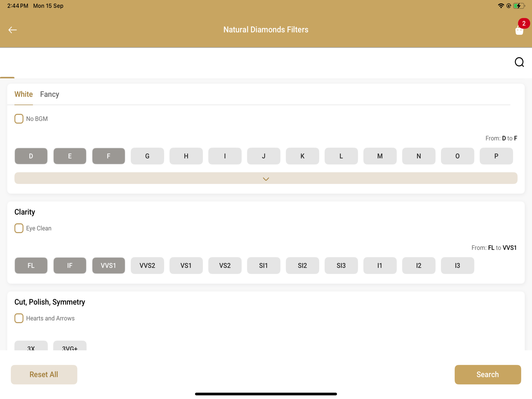Choose VS1 clarity grade
The image size is (532, 399).
coord(186,265)
